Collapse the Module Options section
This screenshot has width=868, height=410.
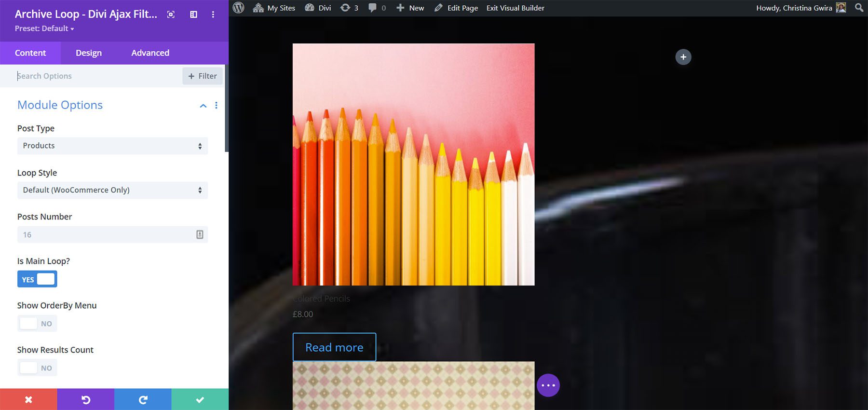[x=203, y=106]
